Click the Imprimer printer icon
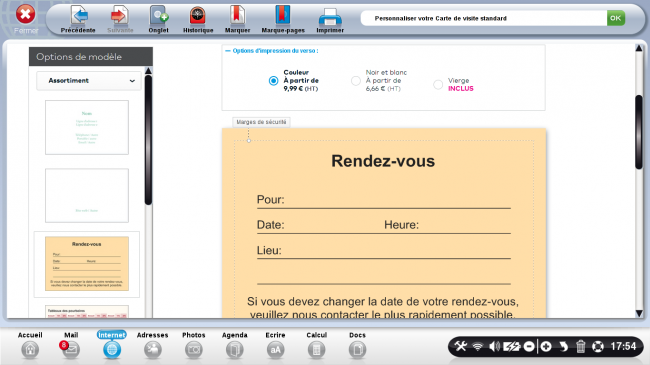650x365 pixels. (330, 17)
